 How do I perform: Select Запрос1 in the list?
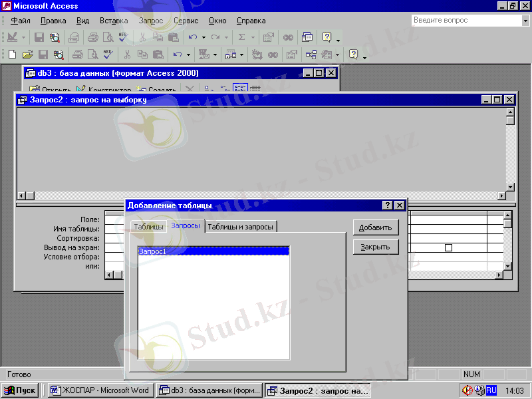pos(213,251)
